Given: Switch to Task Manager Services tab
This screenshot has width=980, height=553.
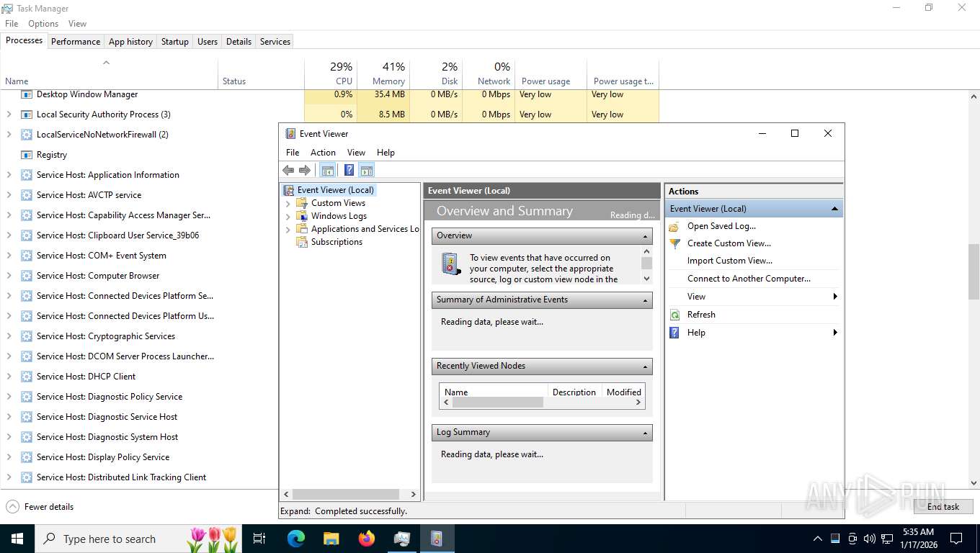Looking at the screenshot, I should tap(275, 42).
